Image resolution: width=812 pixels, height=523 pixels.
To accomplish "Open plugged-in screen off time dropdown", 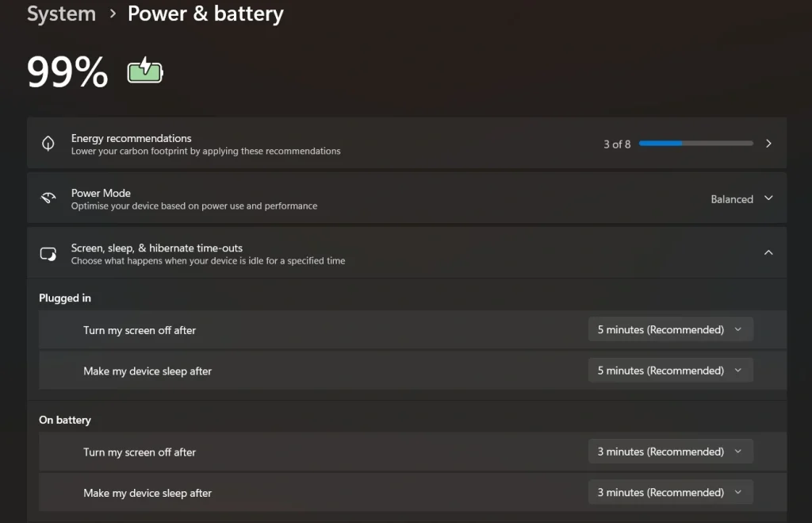I will click(x=670, y=329).
